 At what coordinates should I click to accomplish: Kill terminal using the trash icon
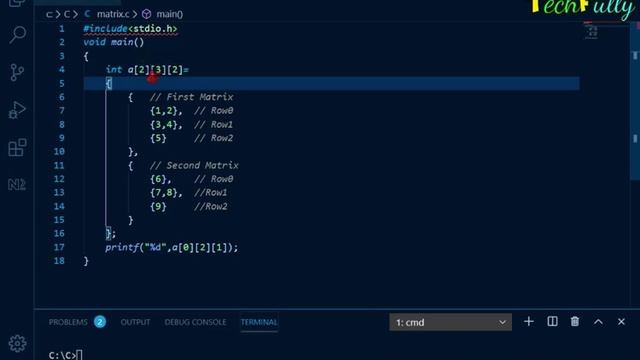click(x=575, y=322)
